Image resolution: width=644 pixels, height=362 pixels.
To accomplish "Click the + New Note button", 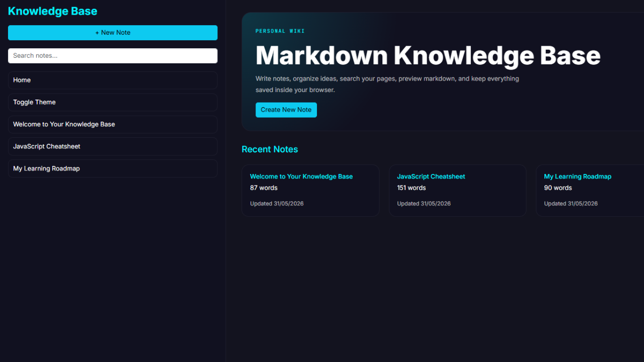I will point(113,33).
